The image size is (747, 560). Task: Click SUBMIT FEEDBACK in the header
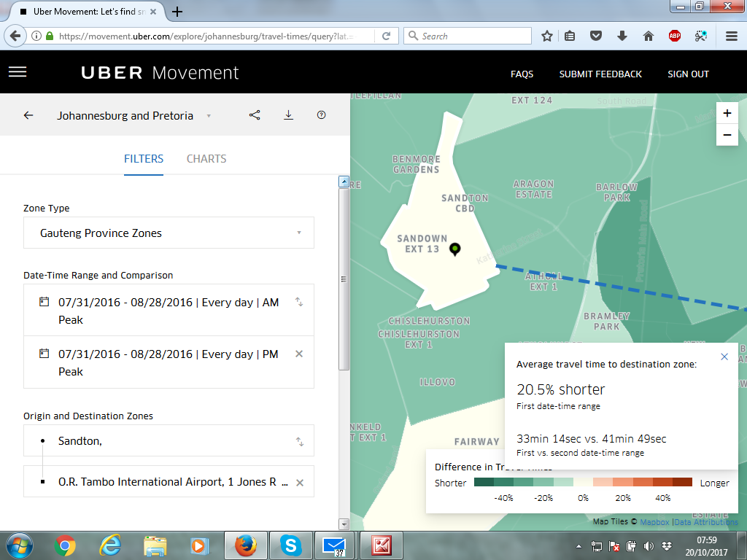(600, 74)
